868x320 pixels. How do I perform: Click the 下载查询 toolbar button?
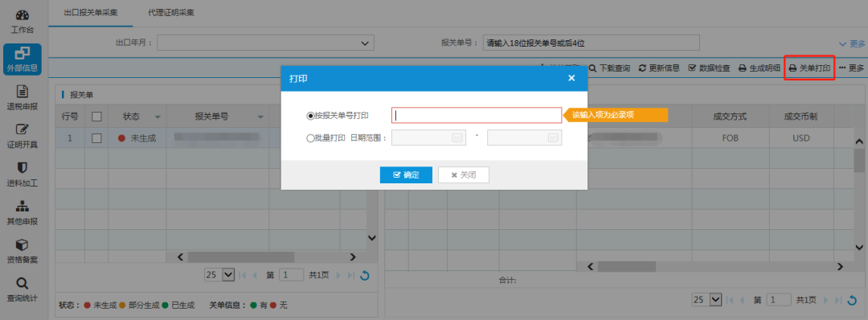point(609,68)
